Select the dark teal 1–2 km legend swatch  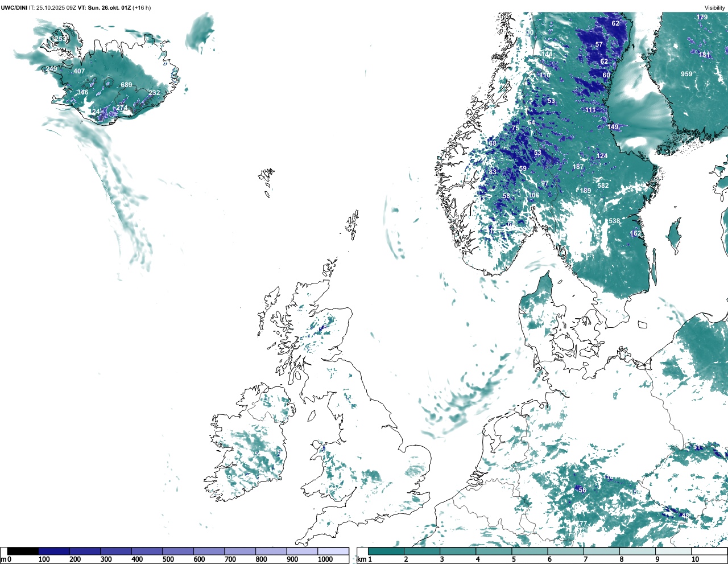(387, 551)
